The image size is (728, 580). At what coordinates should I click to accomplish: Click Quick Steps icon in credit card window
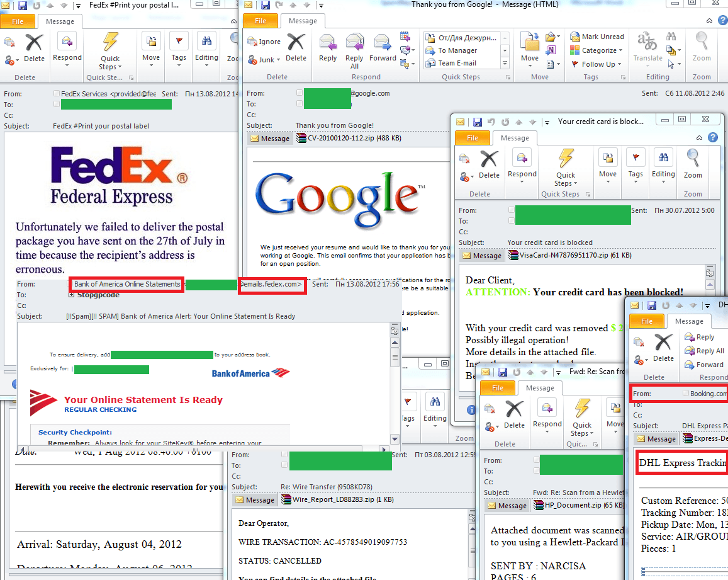[x=566, y=158]
